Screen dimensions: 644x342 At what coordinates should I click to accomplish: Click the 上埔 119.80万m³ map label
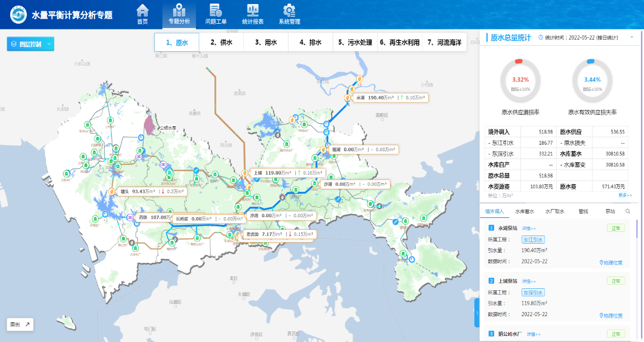tap(287, 173)
